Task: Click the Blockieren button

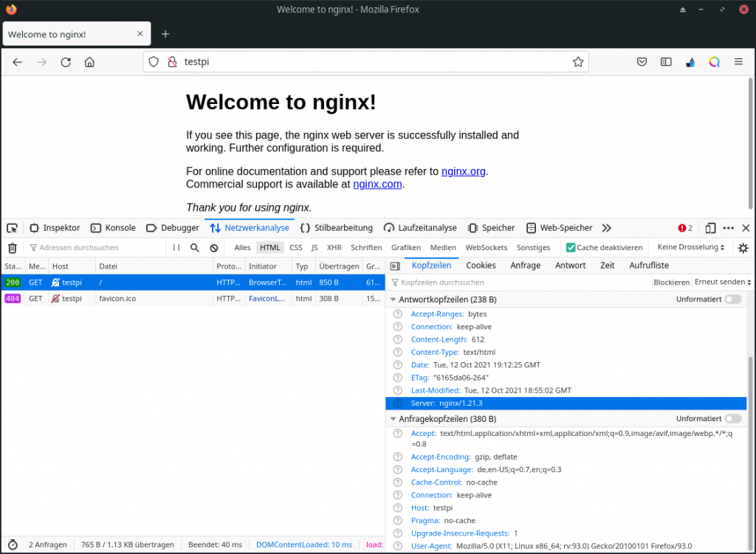Action: (672, 283)
